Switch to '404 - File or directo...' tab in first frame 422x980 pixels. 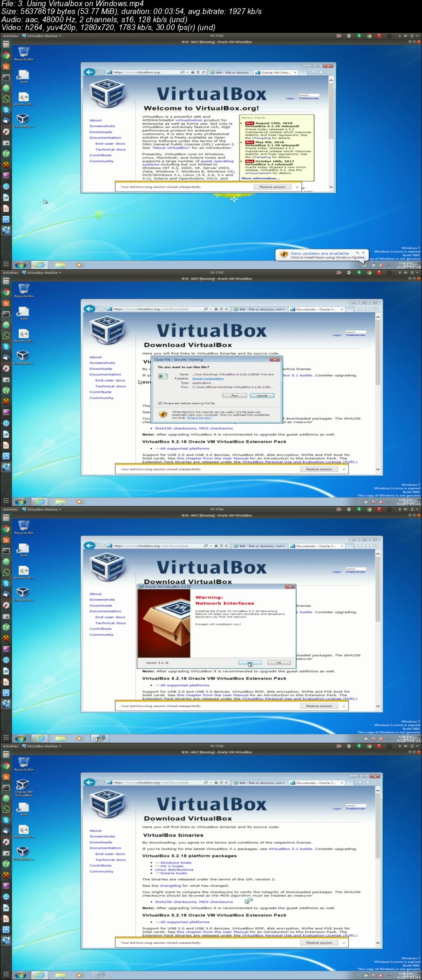click(230, 72)
